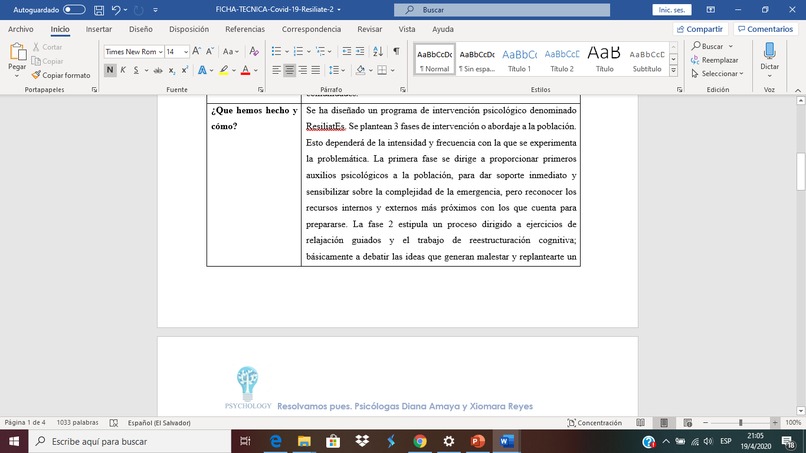Increase font size with A-up icon
This screenshot has height=453, width=806.
pos(196,51)
